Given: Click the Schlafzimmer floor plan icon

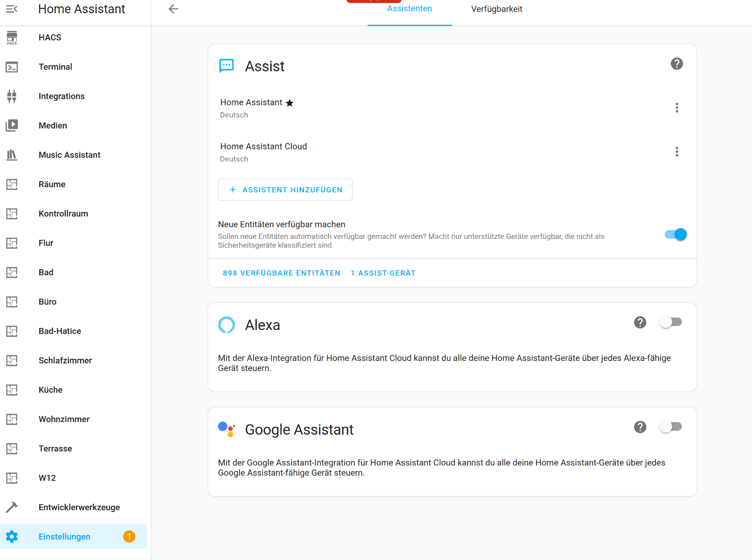Looking at the screenshot, I should coord(12,361).
